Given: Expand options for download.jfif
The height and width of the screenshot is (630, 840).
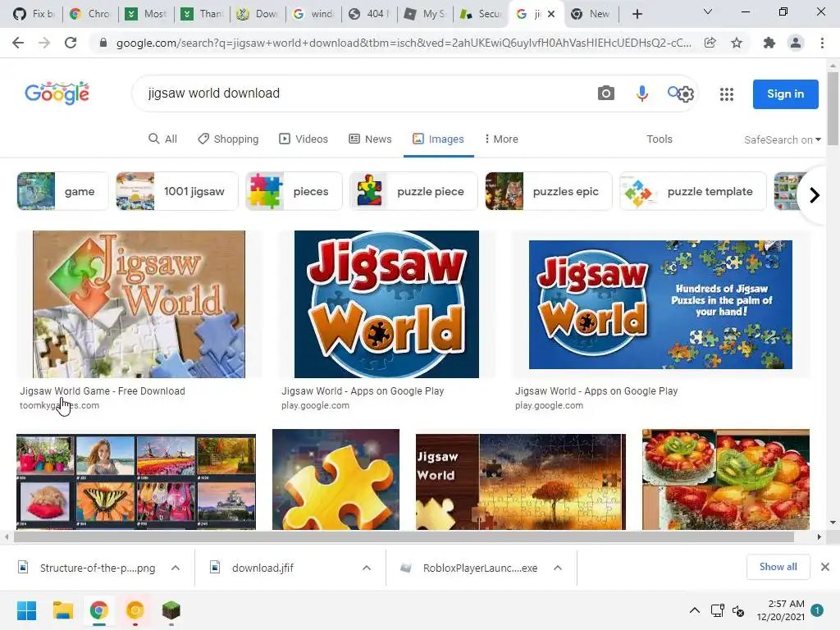Looking at the screenshot, I should pos(367,568).
